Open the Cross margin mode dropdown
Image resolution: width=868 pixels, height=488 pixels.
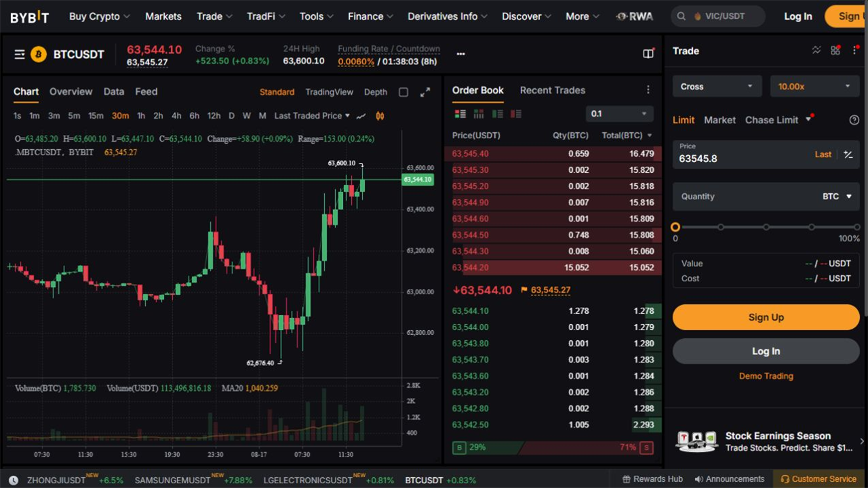(717, 86)
